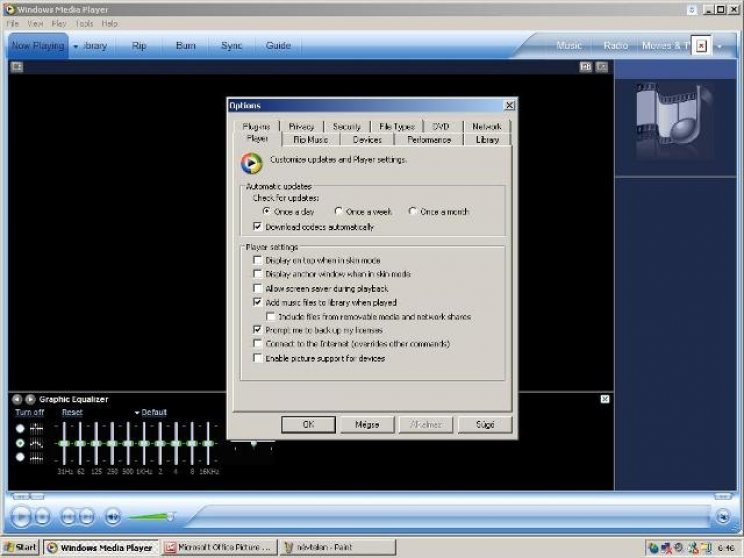The image size is (744, 558).
Task: Open the Tools menu
Action: 84,23
